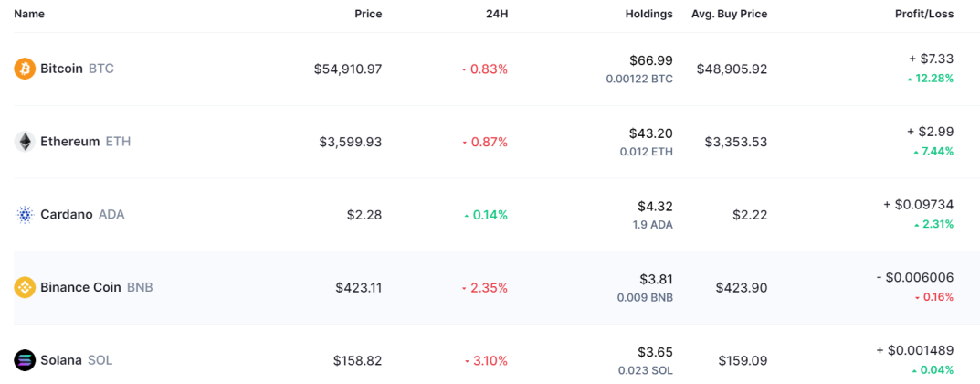Click the Bitcoin orange logo icon
This screenshot has width=980, height=384.
pyautogui.click(x=25, y=69)
